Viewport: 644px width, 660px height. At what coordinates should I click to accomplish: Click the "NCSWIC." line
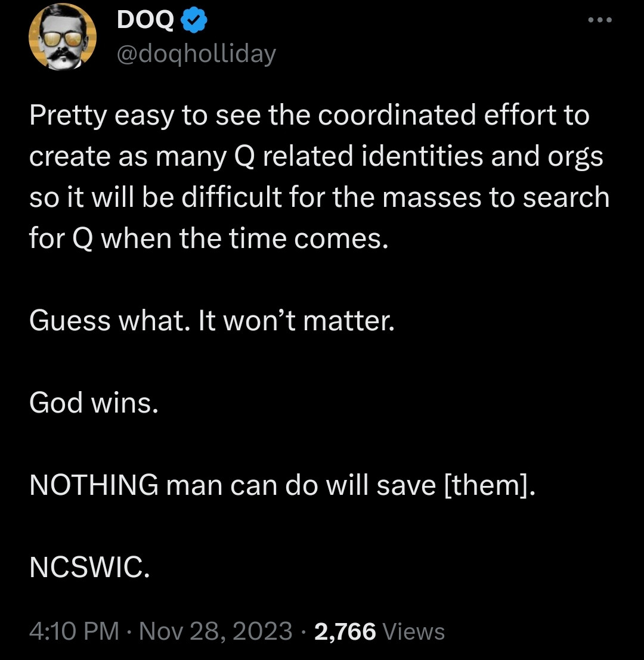(89, 568)
